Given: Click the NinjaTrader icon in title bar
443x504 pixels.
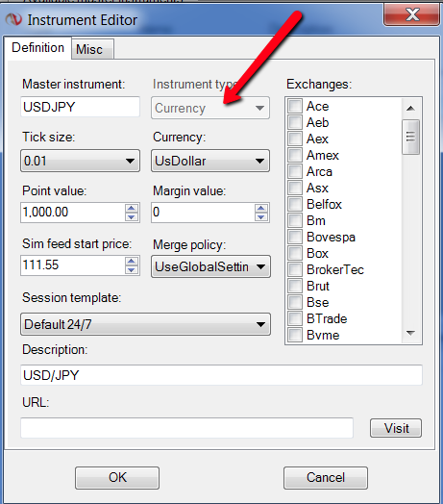Looking at the screenshot, I should point(13,19).
